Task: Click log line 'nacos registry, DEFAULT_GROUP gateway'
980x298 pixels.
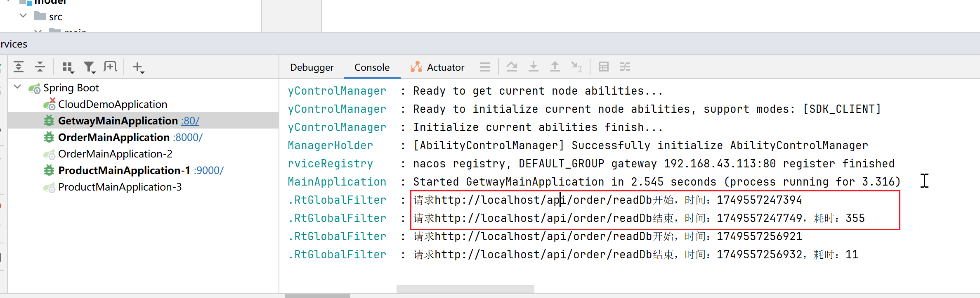Action: click(x=654, y=164)
